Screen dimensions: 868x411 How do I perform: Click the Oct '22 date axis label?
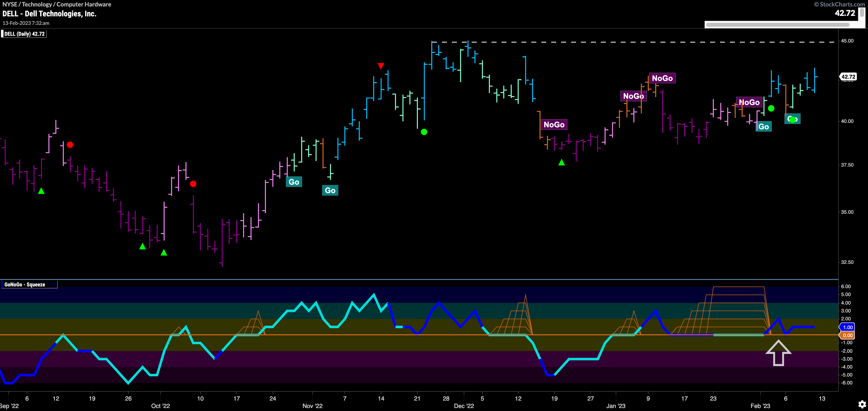coord(160,406)
